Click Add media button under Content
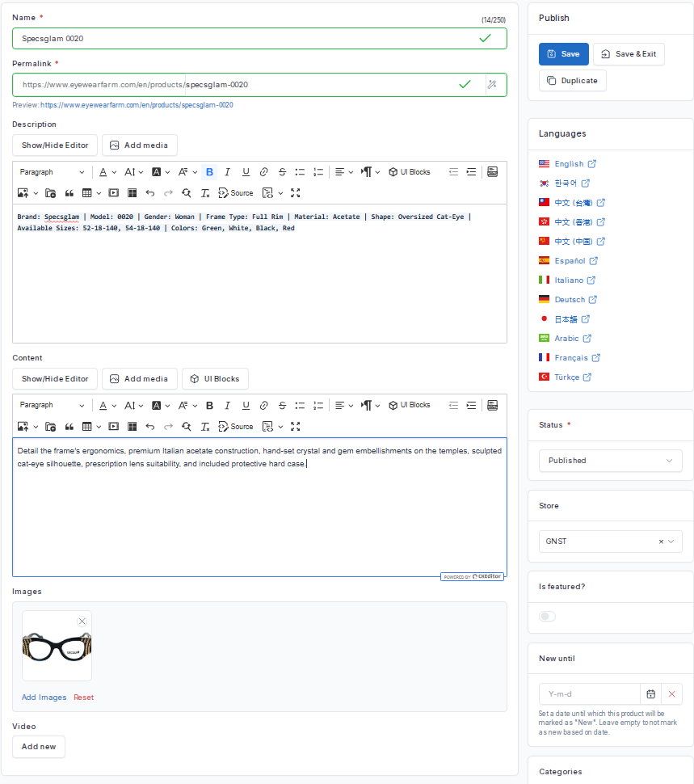 pyautogui.click(x=140, y=379)
